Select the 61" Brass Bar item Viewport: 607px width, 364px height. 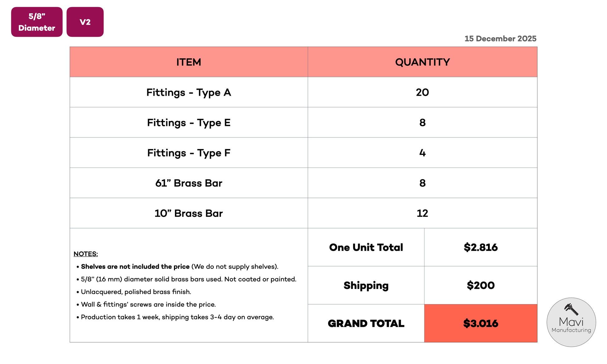click(x=189, y=183)
